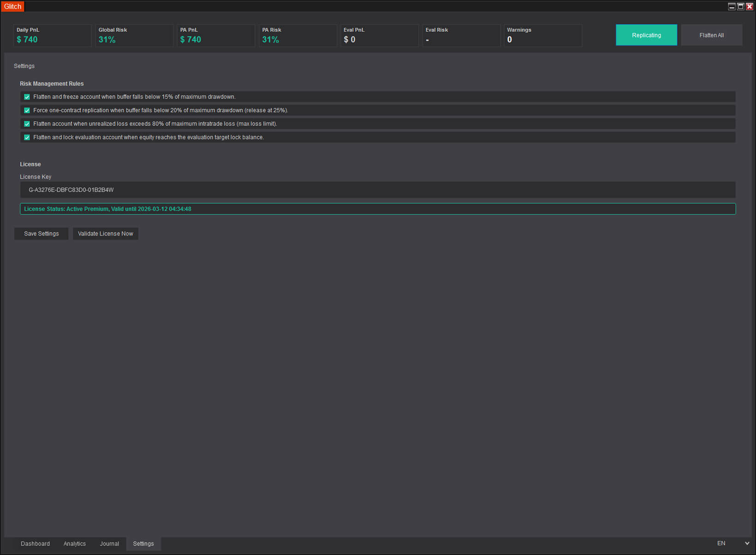Click the Glitch app logo in title bar
The image size is (756, 555).
point(12,6)
